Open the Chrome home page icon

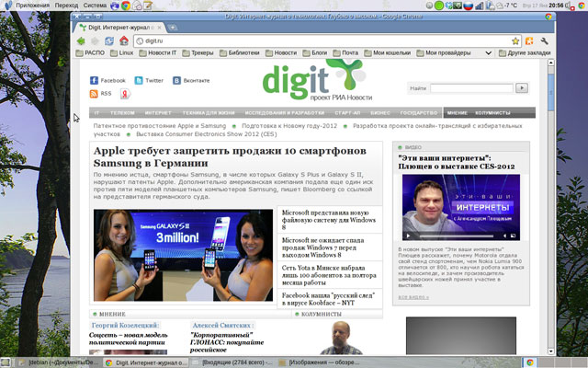pos(124,40)
